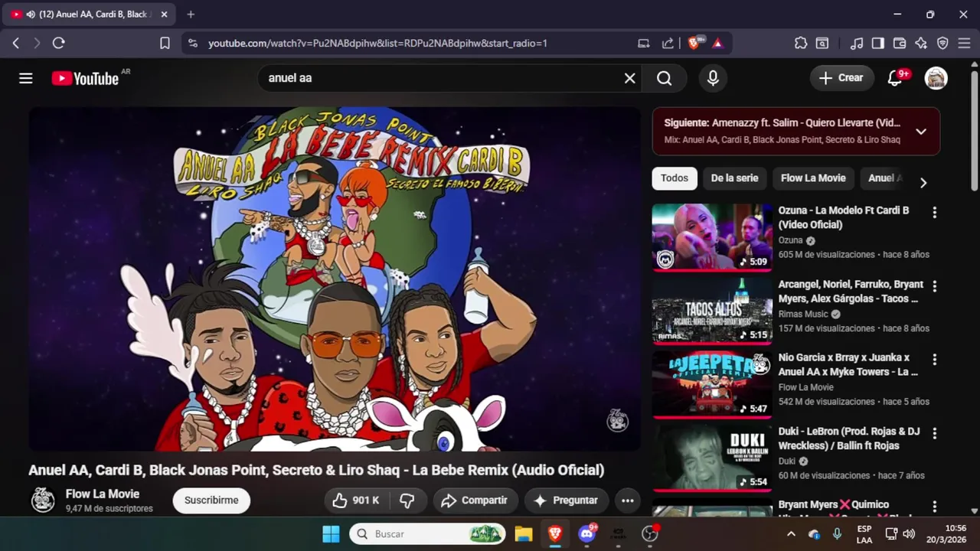Go to YouTube home via logo
980x551 pixels.
85,78
